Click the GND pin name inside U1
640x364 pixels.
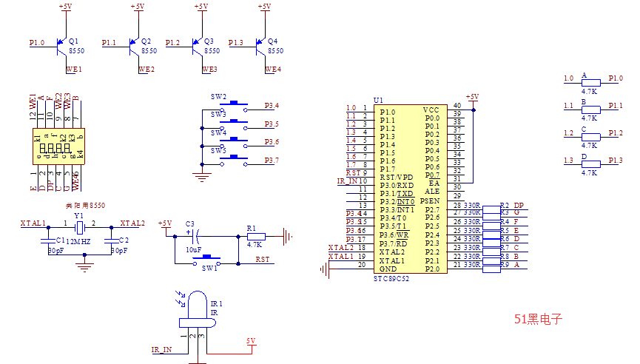[388, 269]
